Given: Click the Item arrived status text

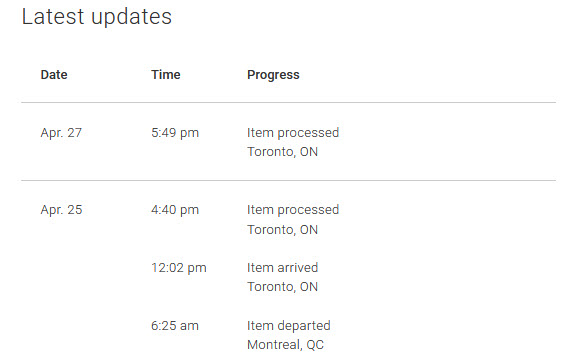Looking at the screenshot, I should coord(282,268).
